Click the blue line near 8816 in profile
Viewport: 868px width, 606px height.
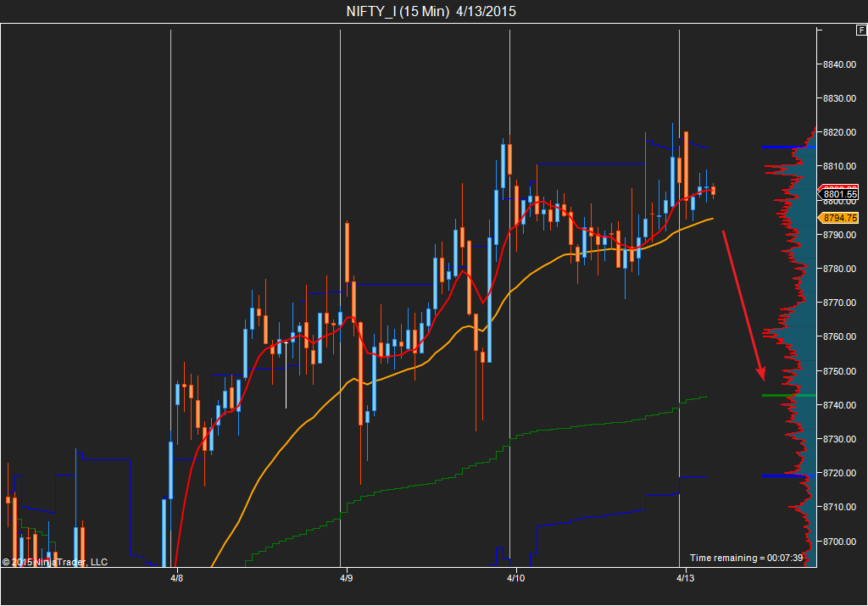click(x=789, y=147)
